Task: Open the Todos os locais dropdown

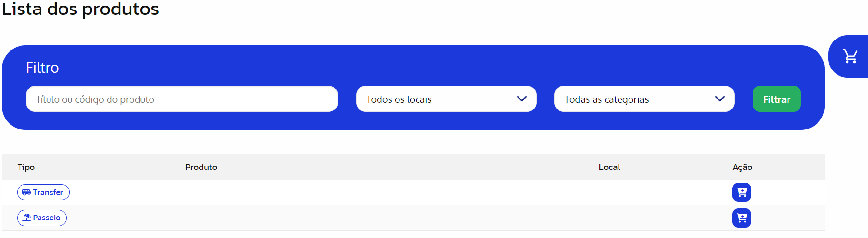Action: 446,99
